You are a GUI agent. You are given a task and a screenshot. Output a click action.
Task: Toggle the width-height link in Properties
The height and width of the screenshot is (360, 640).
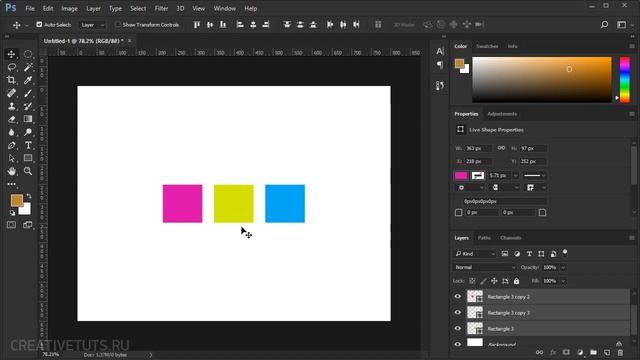coord(501,148)
